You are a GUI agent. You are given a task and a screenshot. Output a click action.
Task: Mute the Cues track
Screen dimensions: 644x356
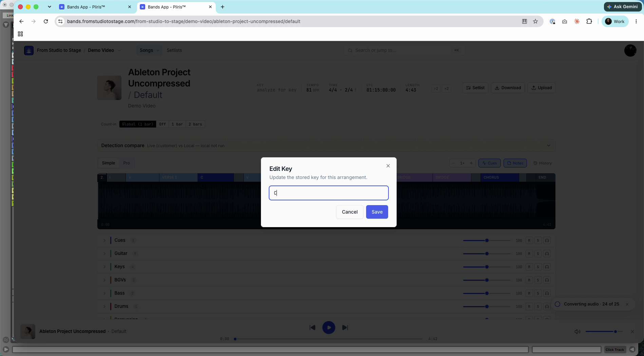(x=529, y=240)
